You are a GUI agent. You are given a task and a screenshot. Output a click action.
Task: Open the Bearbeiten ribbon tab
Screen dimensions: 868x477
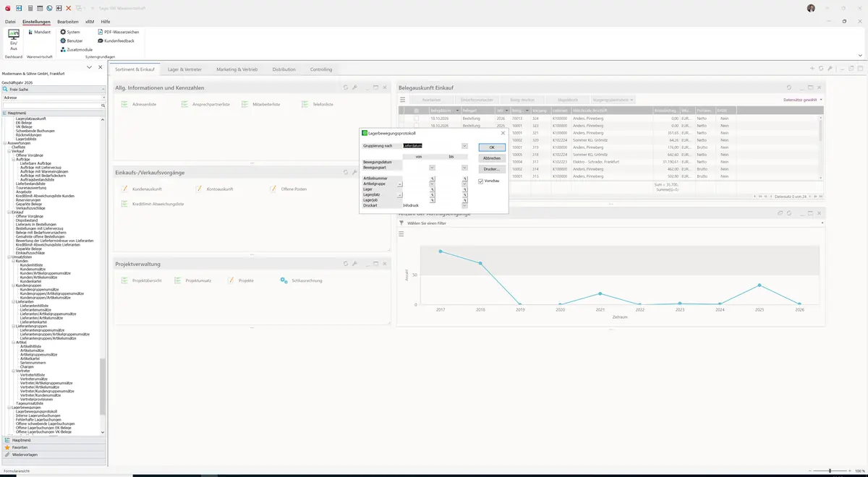68,22
